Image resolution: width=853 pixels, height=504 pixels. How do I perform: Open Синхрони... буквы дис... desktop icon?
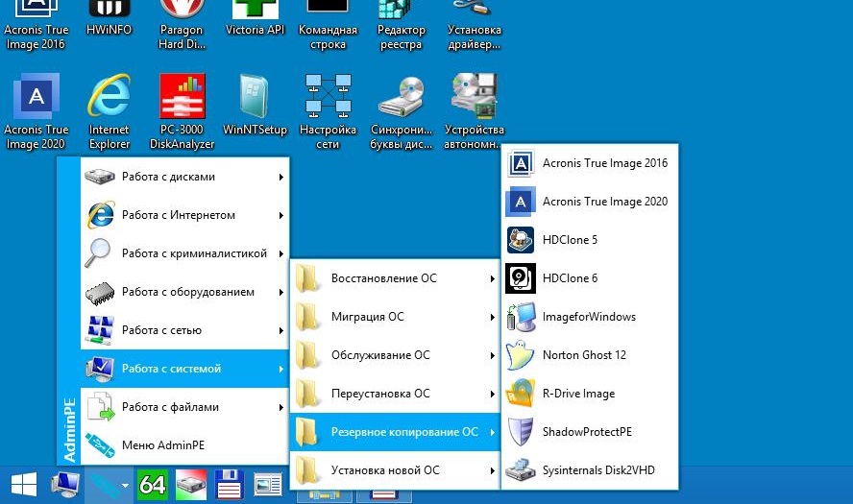[402, 111]
